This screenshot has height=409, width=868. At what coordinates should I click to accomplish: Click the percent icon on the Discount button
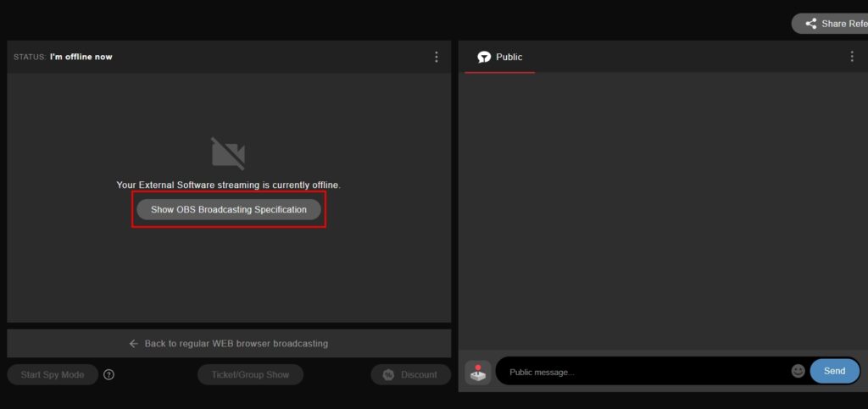pos(388,375)
